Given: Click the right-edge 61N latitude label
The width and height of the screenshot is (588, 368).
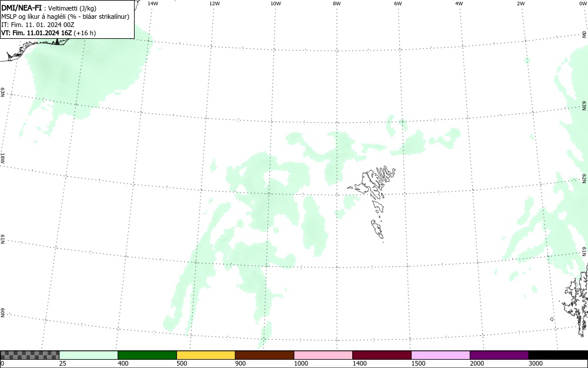Looking at the screenshot, I should click(584, 252).
